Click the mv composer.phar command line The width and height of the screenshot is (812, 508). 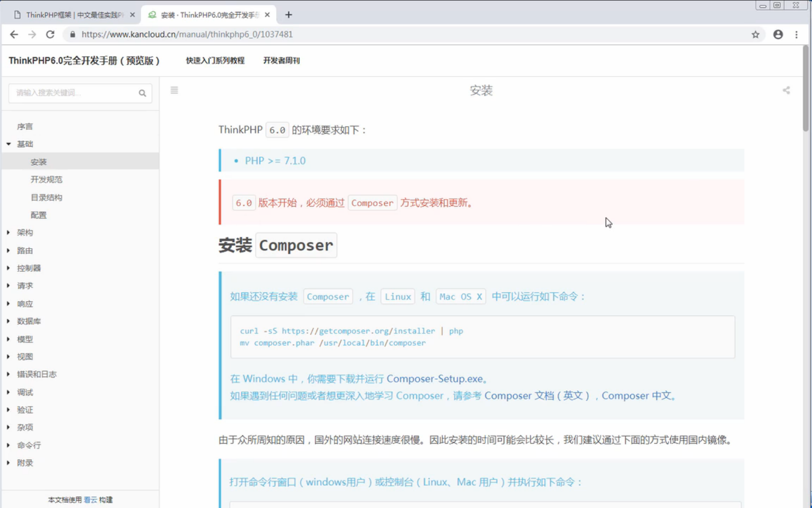[x=333, y=343]
